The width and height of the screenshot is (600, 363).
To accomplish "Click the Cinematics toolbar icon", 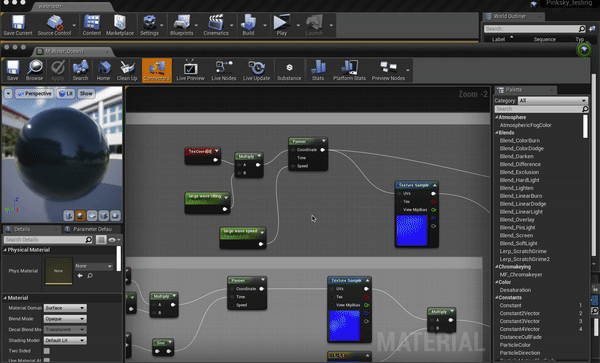I will pyautogui.click(x=216, y=25).
